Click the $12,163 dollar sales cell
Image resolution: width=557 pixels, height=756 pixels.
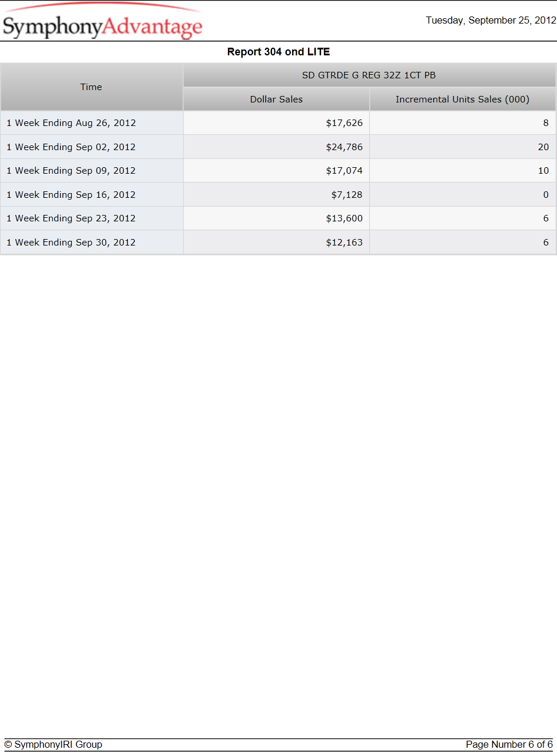(276, 242)
